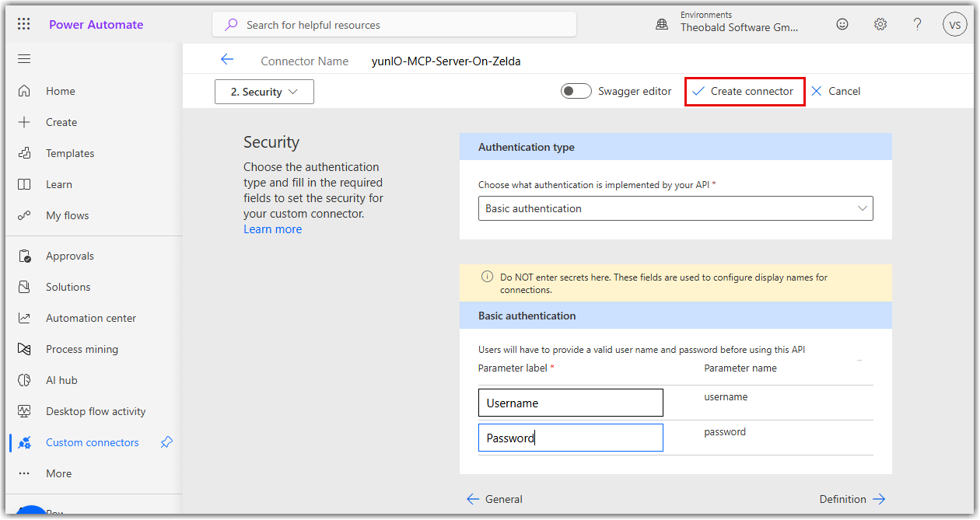
Task: Go to Solutions in the sidebar
Action: point(68,287)
